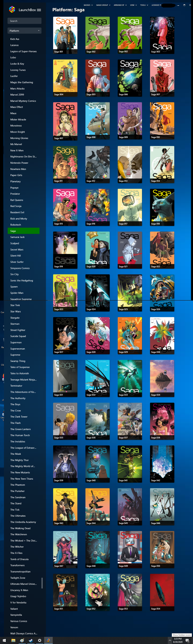The image size is (193, 644).
Task: Open the Windows Start button
Action: (4, 640)
